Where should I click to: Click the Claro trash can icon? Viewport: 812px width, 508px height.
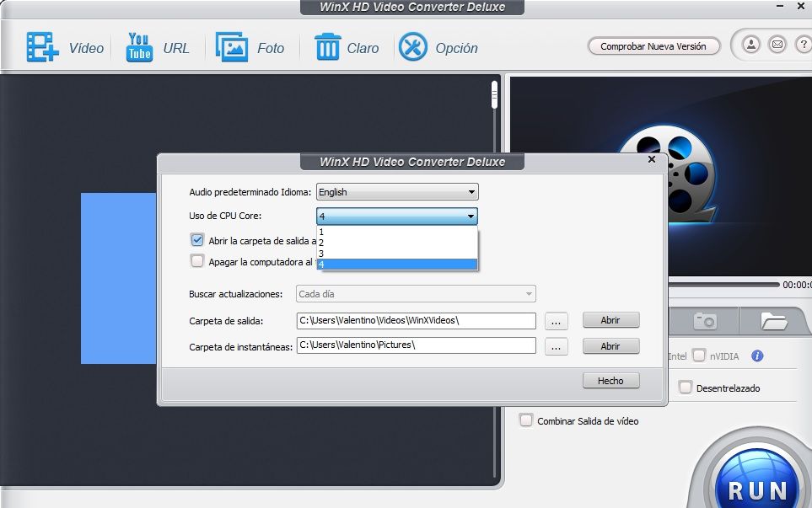[x=327, y=47]
